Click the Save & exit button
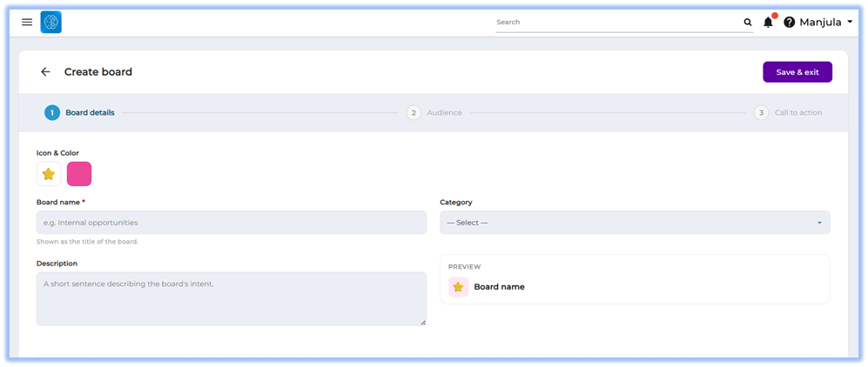Image resolution: width=868 pixels, height=367 pixels. pos(797,72)
